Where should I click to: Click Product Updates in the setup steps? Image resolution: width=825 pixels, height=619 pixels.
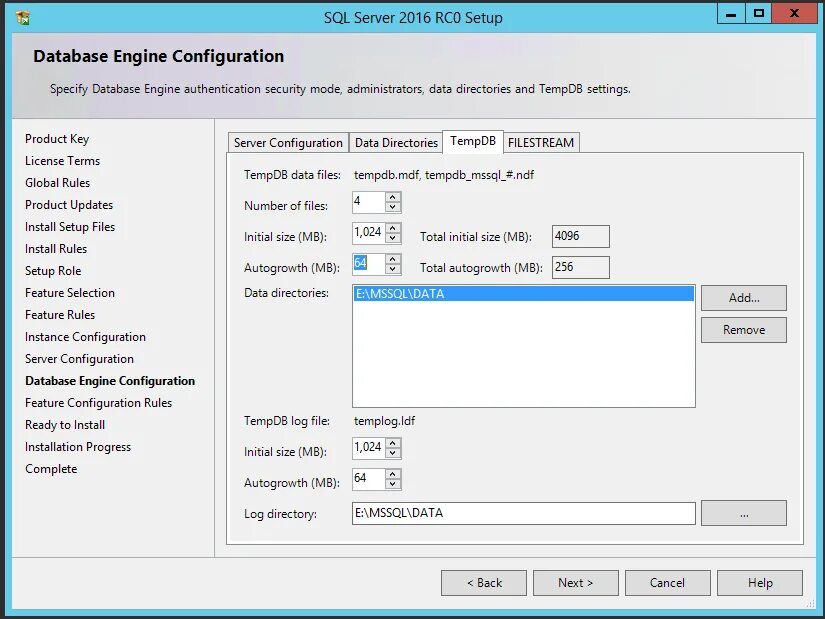click(69, 205)
